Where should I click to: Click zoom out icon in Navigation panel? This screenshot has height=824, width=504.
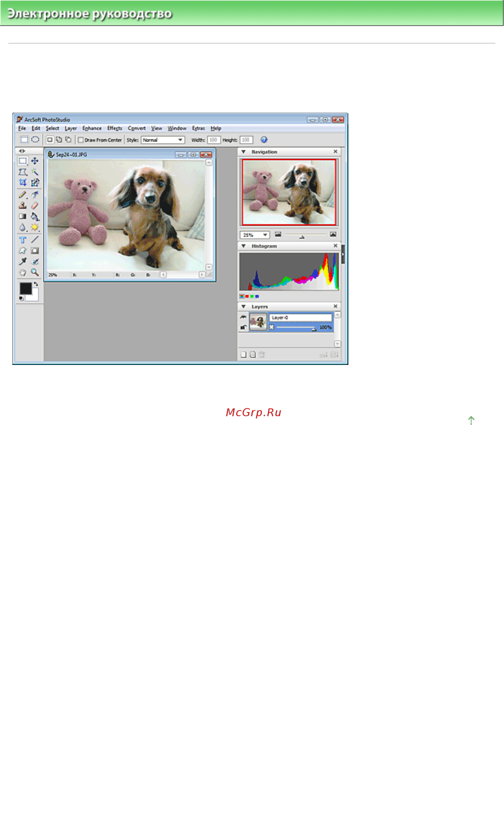point(278,234)
